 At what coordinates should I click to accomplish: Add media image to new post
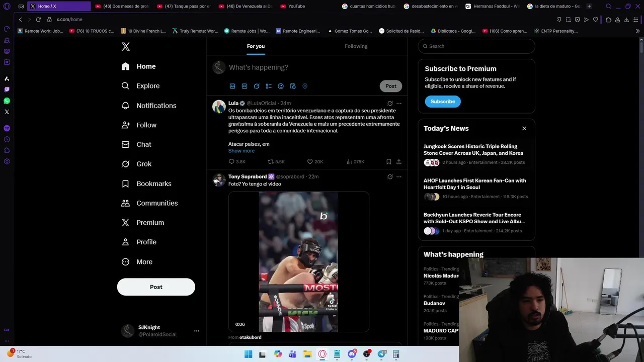(232, 86)
